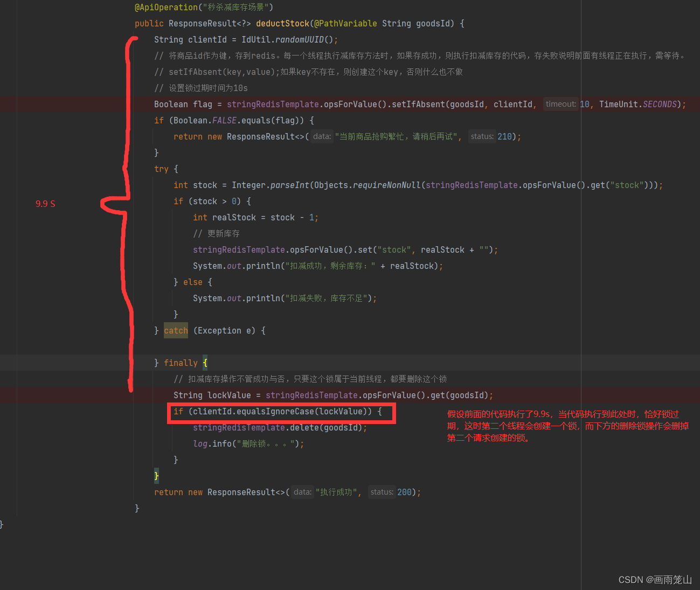
Task: Click the equalsIgnoreCase method call
Action: click(275, 411)
